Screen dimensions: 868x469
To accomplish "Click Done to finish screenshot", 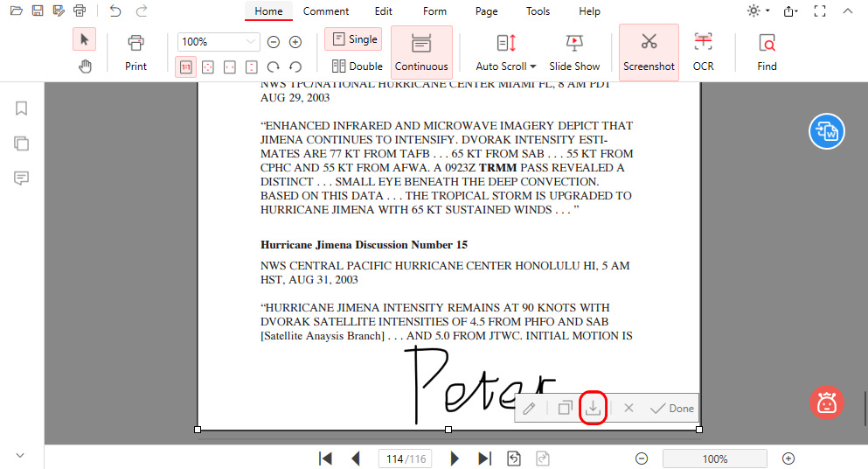I will coord(672,409).
